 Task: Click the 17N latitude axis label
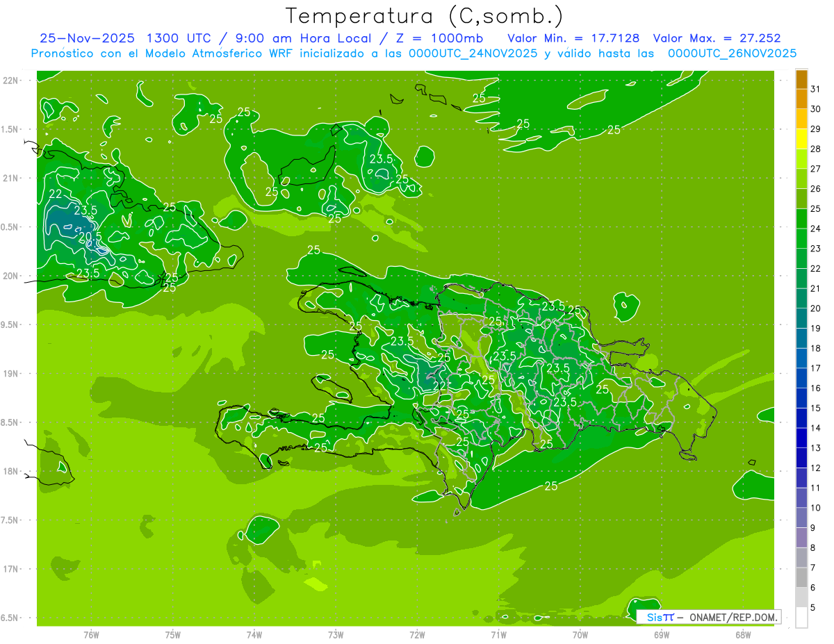click(x=12, y=569)
